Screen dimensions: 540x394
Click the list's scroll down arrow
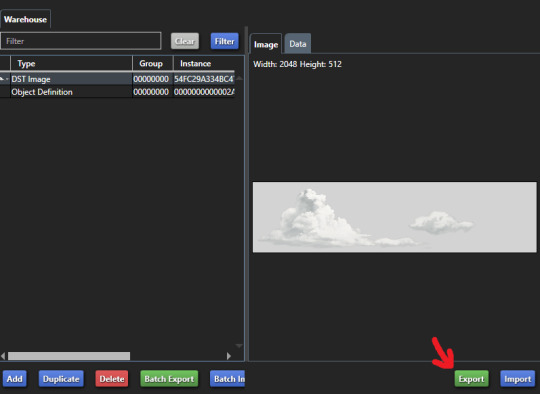point(239,345)
